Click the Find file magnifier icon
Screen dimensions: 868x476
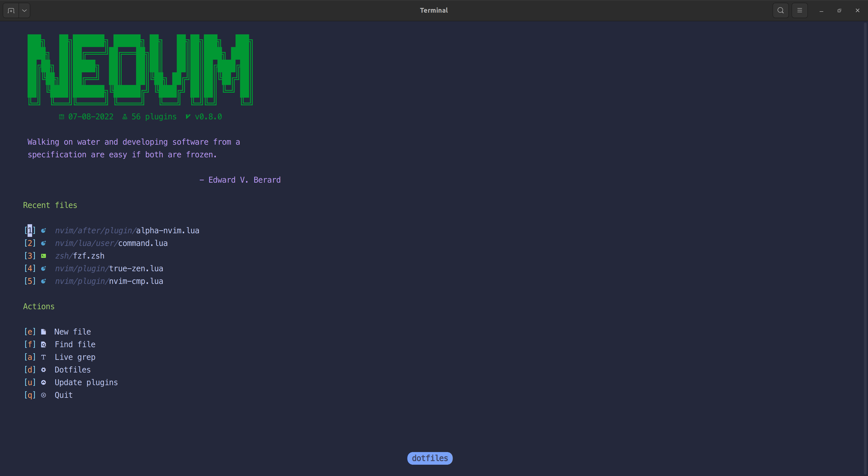coord(44,344)
